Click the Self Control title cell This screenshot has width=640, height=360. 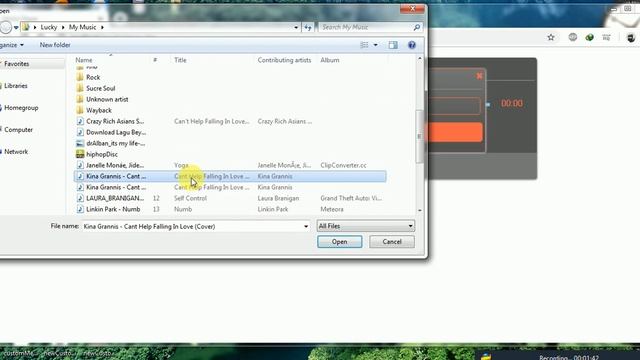(190, 198)
